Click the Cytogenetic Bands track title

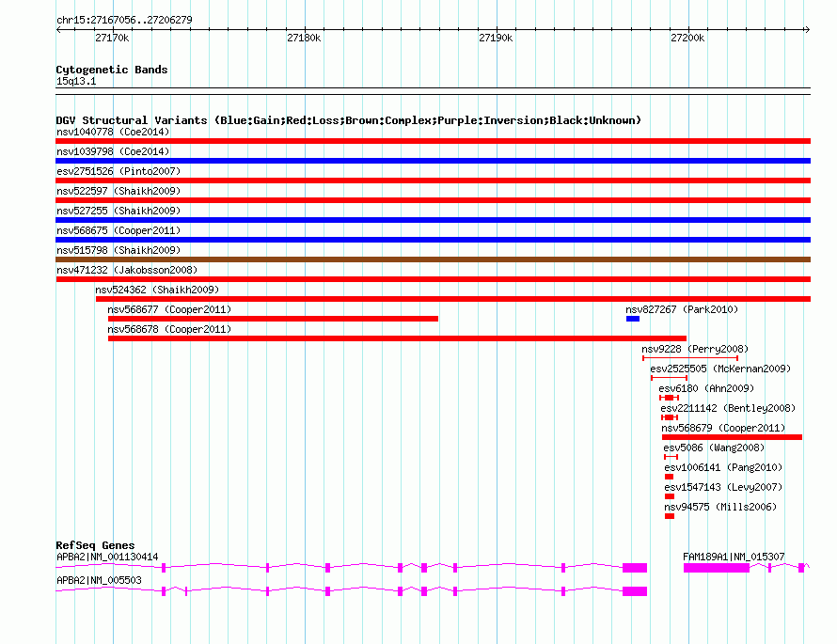click(x=112, y=70)
